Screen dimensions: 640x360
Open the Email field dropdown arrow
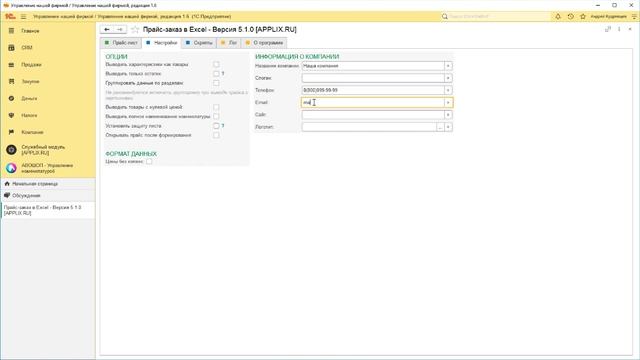pos(448,102)
